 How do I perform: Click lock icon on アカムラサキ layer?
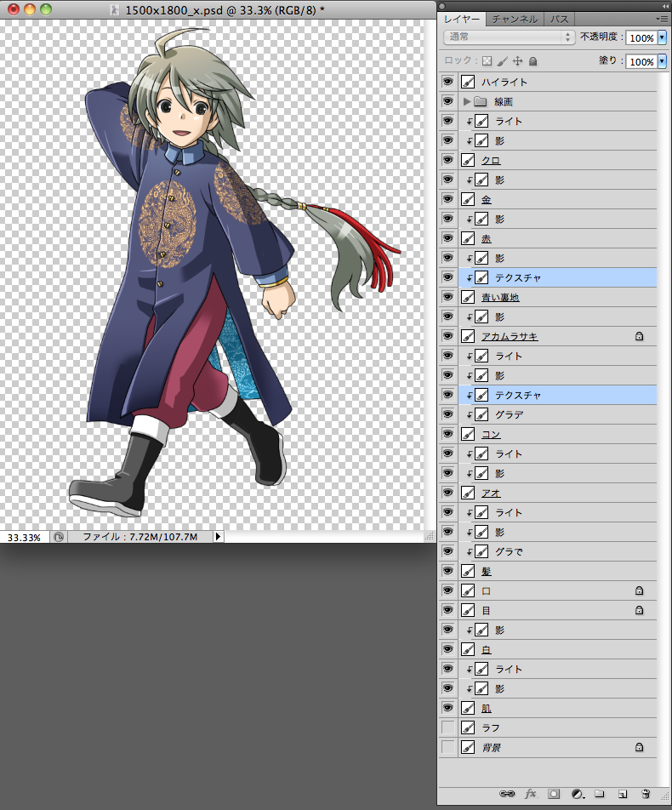[x=639, y=336]
